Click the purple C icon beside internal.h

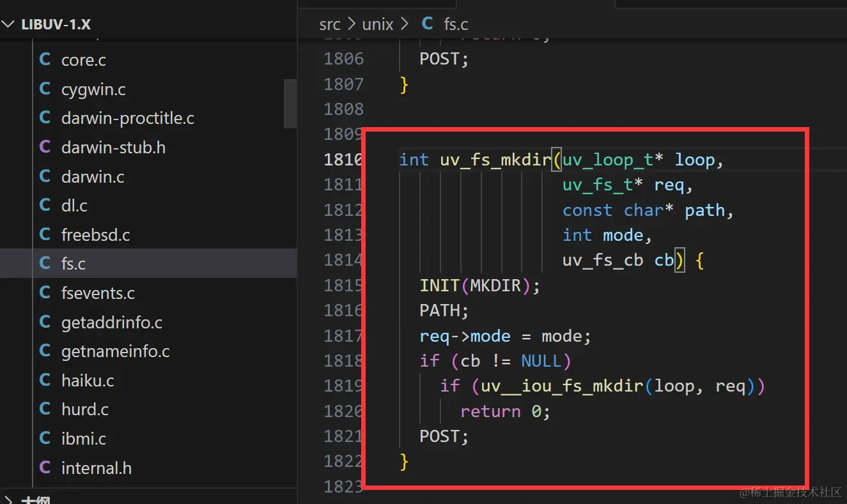tap(44, 468)
